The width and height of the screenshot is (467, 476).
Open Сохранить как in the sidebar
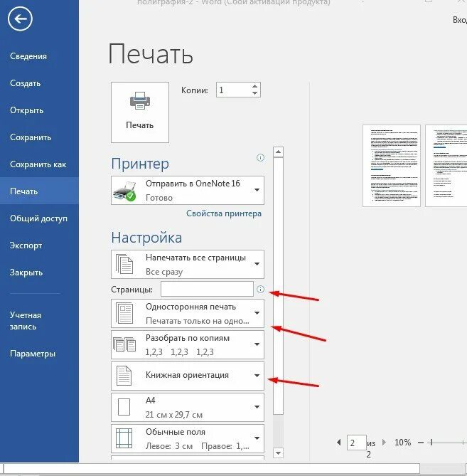pyautogui.click(x=38, y=164)
